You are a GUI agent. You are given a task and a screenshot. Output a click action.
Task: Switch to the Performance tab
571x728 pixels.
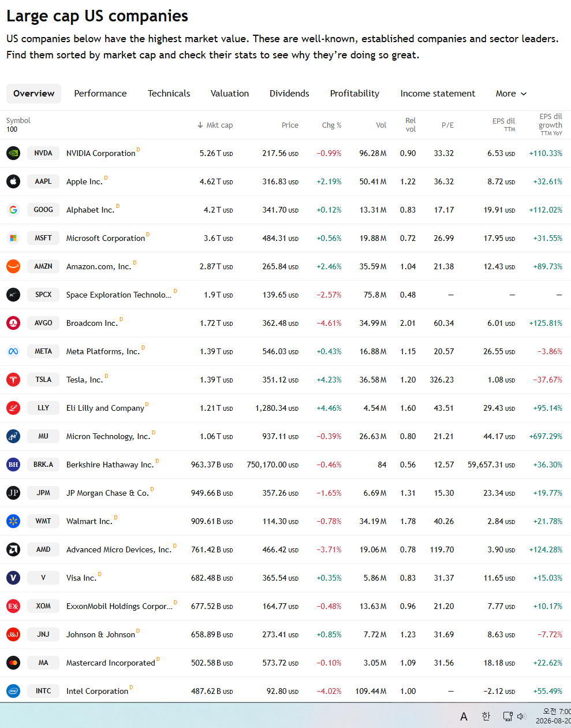click(100, 94)
